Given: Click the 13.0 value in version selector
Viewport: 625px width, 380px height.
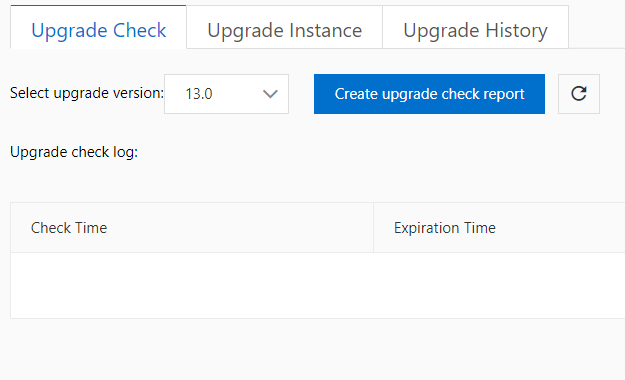Looking at the screenshot, I should [199, 94].
